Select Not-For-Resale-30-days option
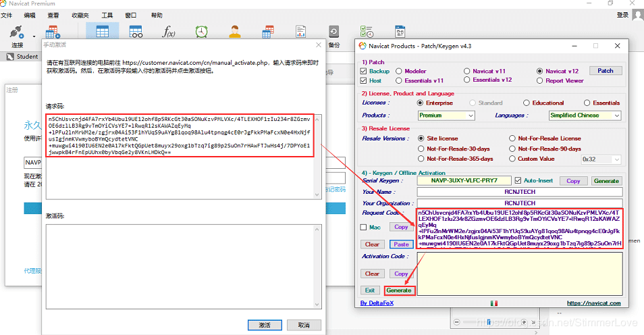 [x=421, y=149]
